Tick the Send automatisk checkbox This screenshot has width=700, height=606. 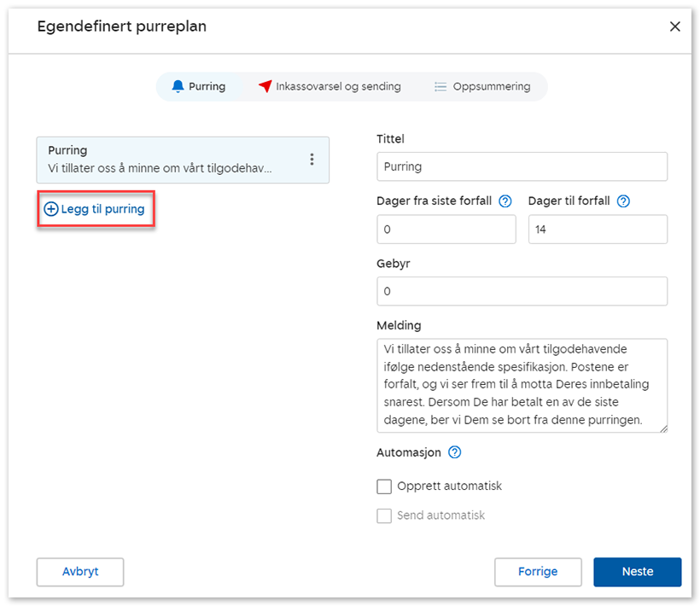[384, 516]
